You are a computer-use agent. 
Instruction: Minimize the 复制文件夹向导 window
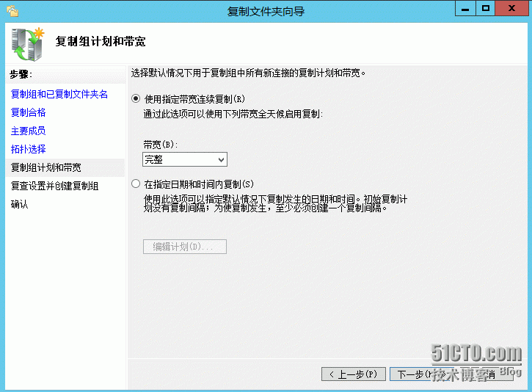click(x=465, y=9)
